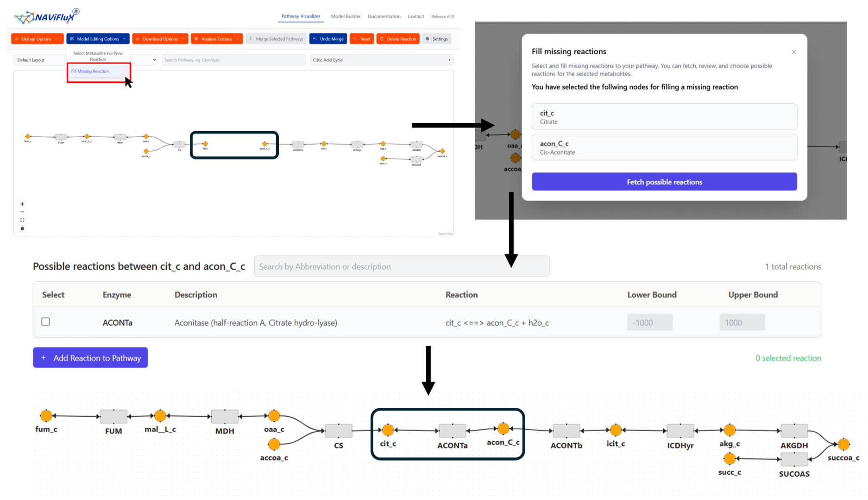868x500 pixels.
Task: Click the reaction search by abbreviation field
Action: [402, 266]
